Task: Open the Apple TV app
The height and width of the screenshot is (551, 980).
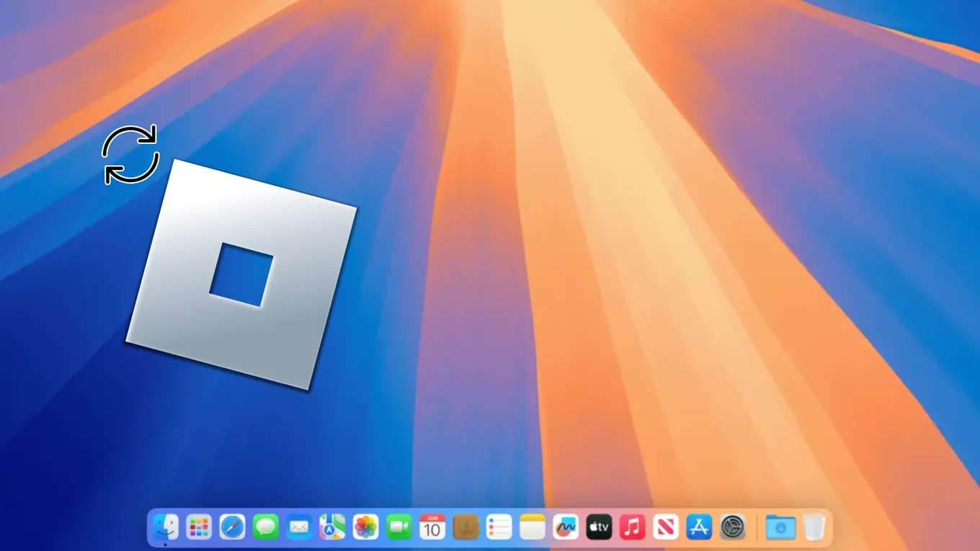Action: point(600,527)
